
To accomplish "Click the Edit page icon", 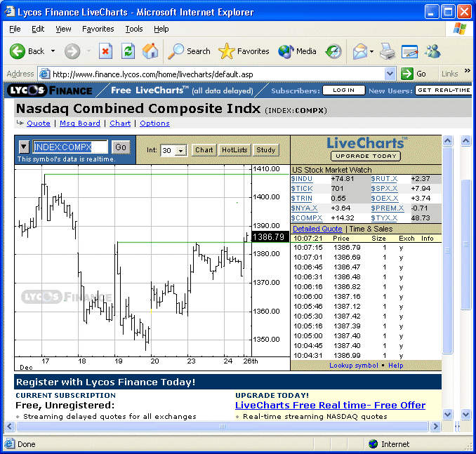I will (409, 51).
